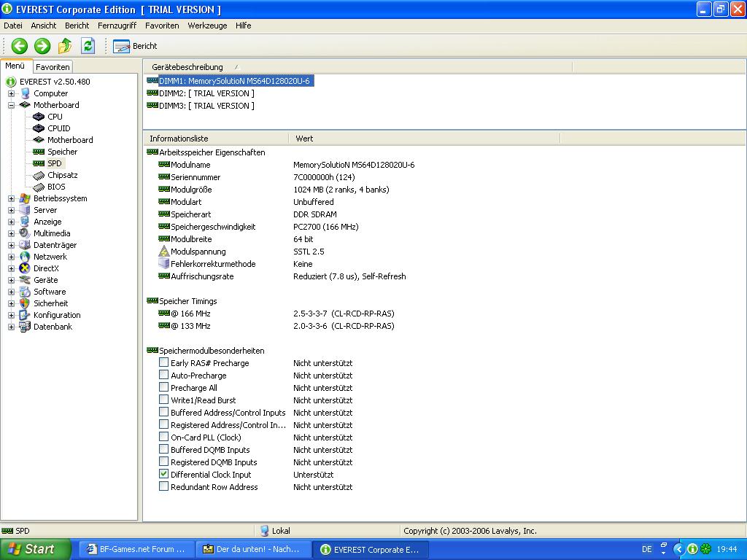747x560 pixels.
Task: Collapse the Motherboard tree node
Action: point(12,105)
